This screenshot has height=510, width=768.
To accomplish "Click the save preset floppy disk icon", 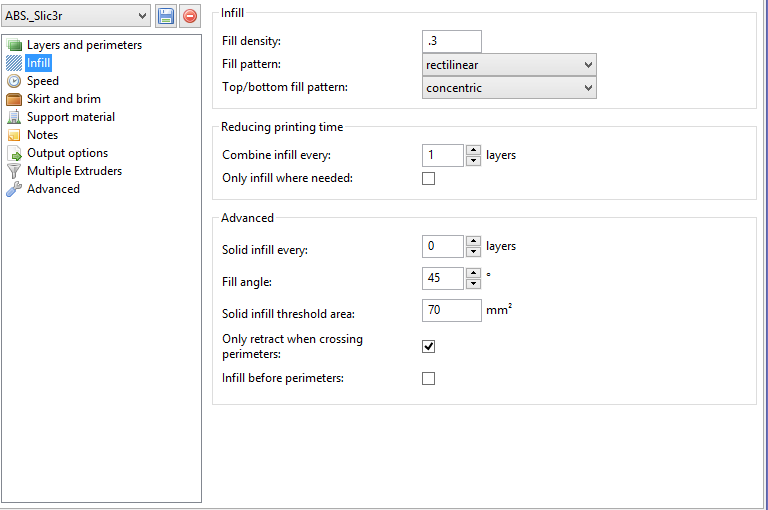I will [x=166, y=16].
